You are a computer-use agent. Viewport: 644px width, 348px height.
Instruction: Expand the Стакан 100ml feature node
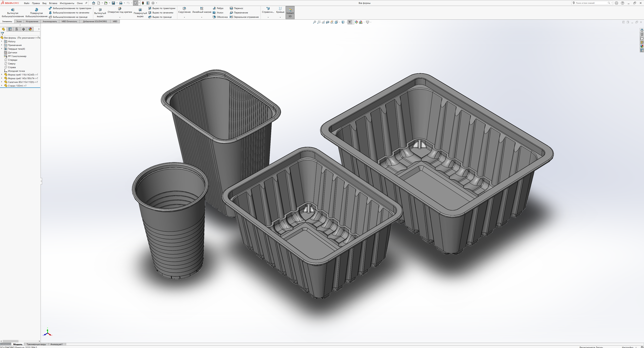point(2,86)
